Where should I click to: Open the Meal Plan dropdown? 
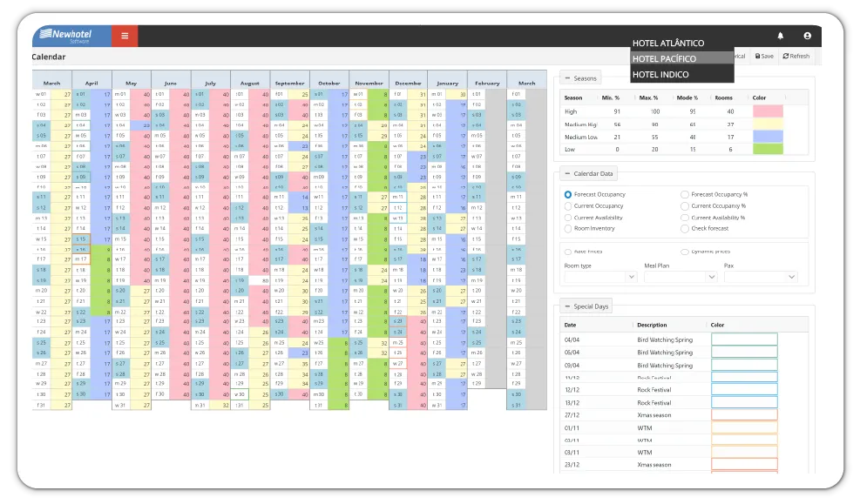point(681,277)
